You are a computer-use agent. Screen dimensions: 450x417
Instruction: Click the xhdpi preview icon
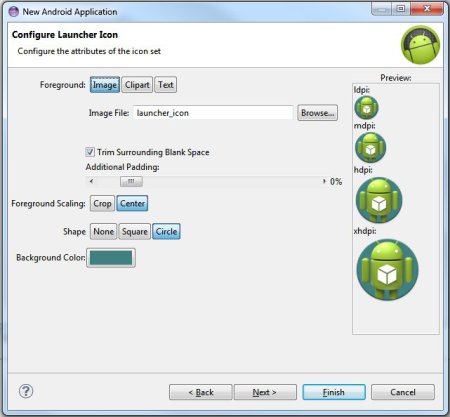pyautogui.click(x=387, y=270)
